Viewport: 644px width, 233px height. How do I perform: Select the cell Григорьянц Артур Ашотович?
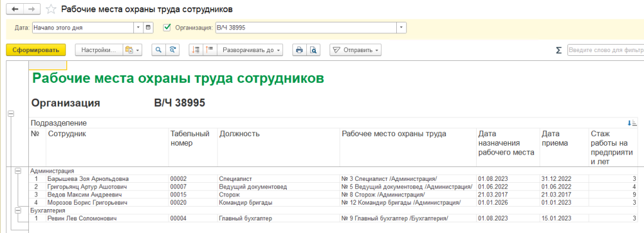[x=108, y=187]
